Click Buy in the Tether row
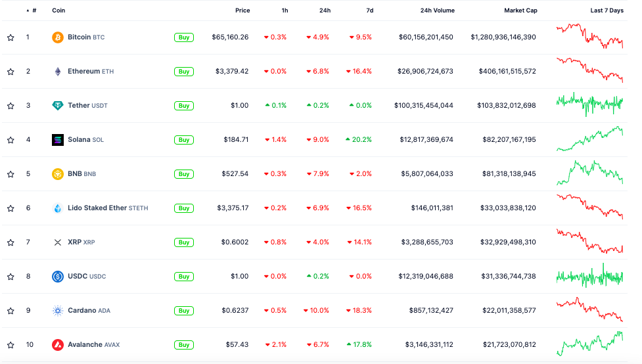The width and height of the screenshot is (642, 364). point(184,106)
